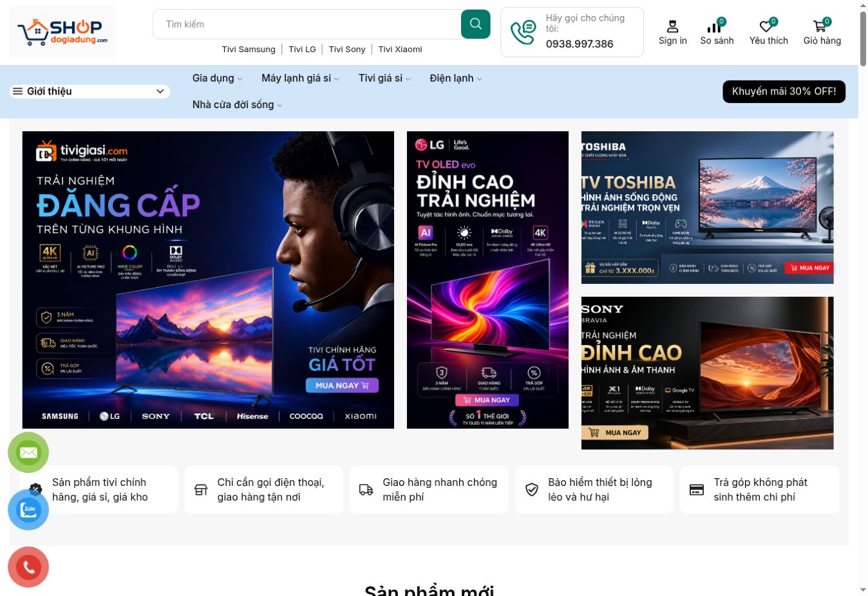Click the Tivi LG quick link
868x596 pixels.
coord(302,49)
